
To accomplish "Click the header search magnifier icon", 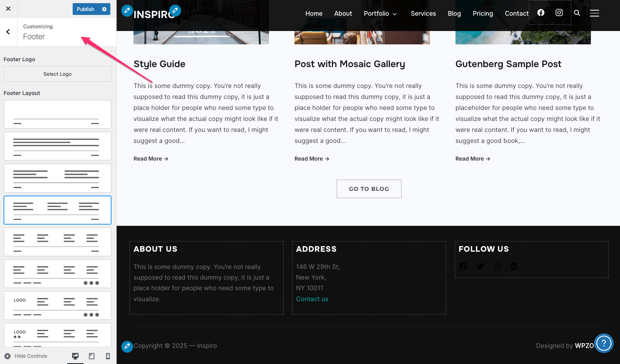I will coord(577,13).
